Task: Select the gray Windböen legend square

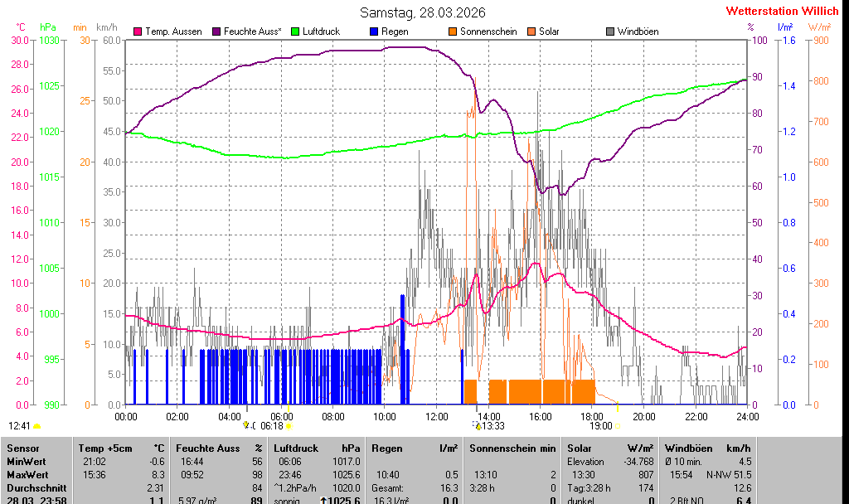Action: pos(610,31)
